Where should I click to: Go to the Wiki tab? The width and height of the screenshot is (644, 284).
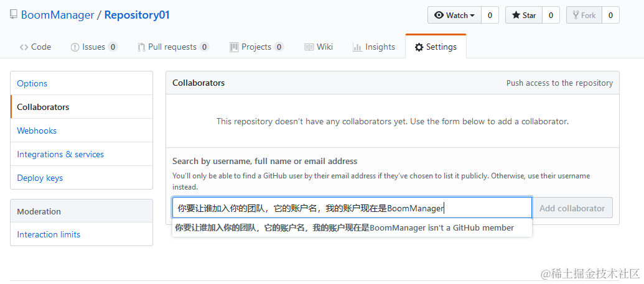click(x=319, y=47)
